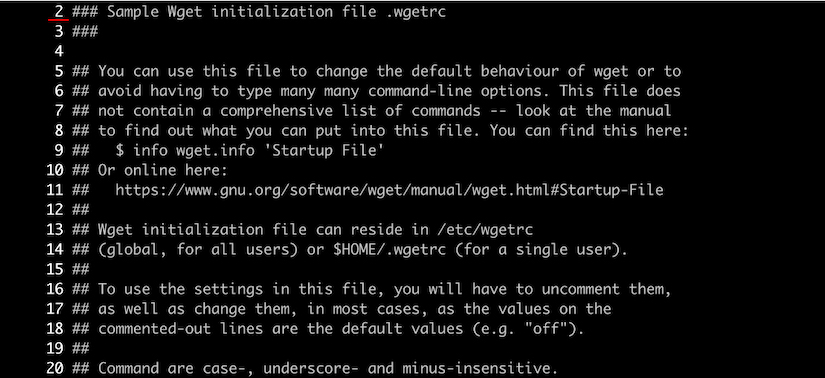The height and width of the screenshot is (378, 825).
Task: Click 'command-line' on line 6
Action: click(420, 91)
